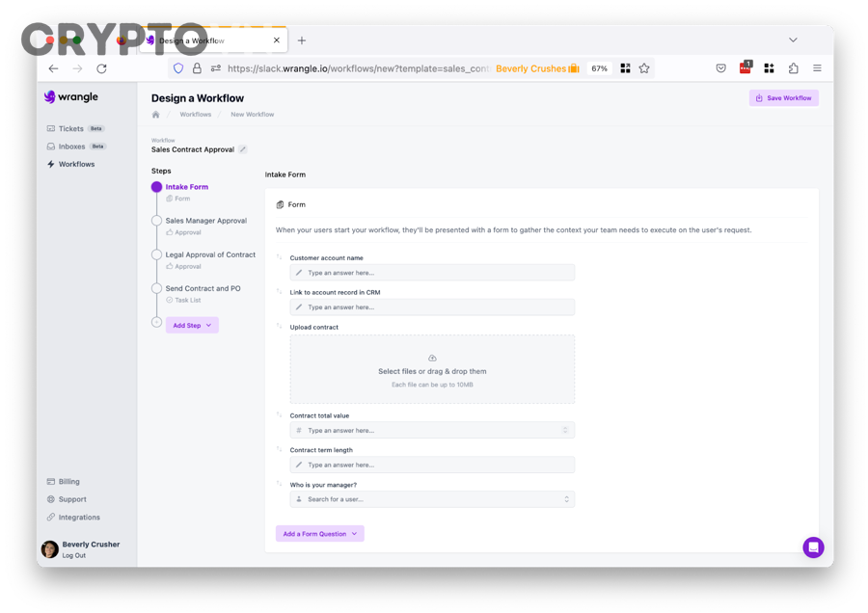Screen dimensions: 868x613
Task: Edit the workflow name with pencil icon
Action: coord(243,149)
